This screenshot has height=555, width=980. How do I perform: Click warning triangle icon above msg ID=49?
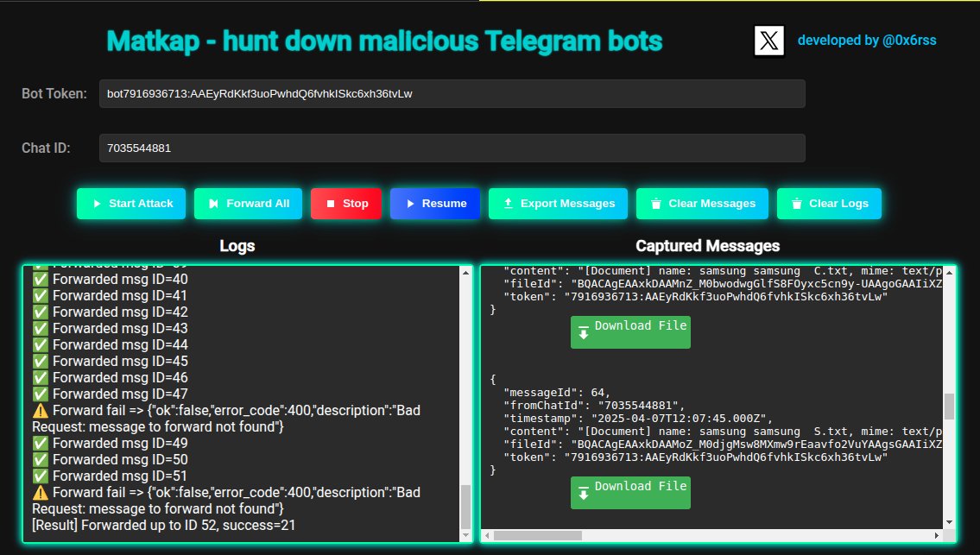pos(40,411)
